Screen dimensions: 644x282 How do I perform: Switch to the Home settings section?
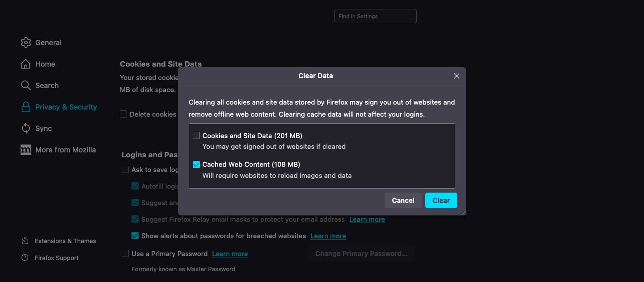pos(45,64)
